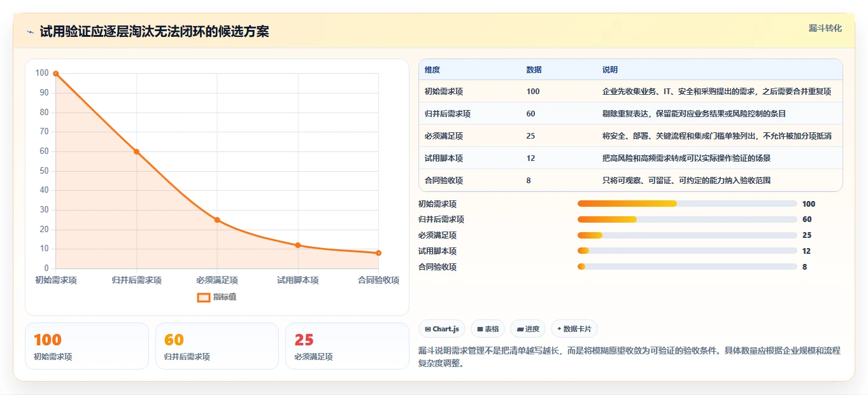Viewport: 868px width, 395px height.
Task: Click the description starting 把高风险和高频需求
Action: coord(687,158)
